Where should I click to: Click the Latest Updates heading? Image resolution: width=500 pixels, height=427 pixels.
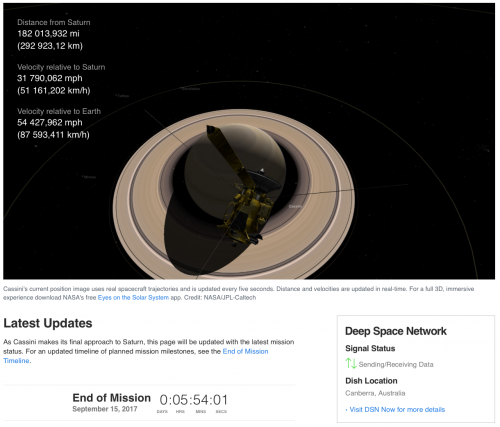tap(48, 323)
